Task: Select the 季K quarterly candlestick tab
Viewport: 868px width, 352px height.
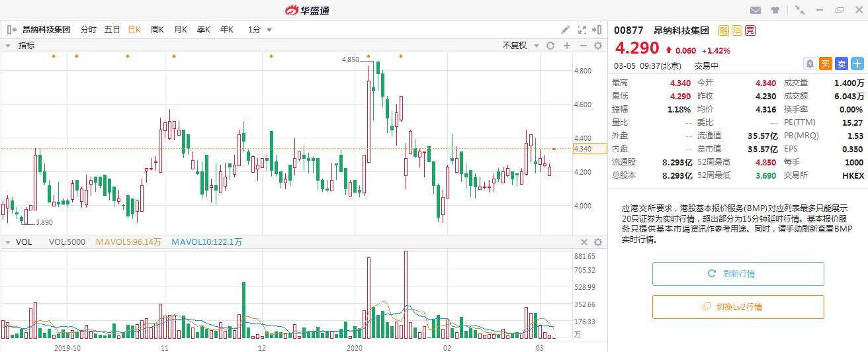Action: [204, 29]
